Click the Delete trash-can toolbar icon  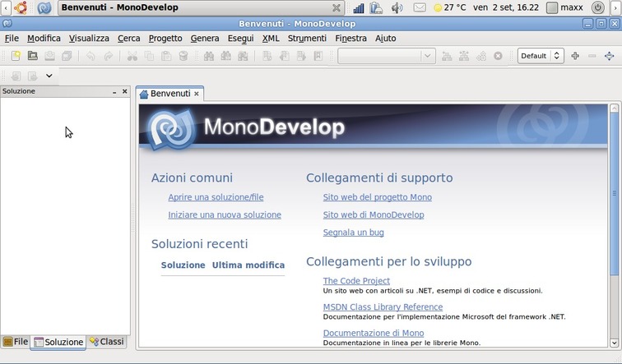[x=183, y=56]
